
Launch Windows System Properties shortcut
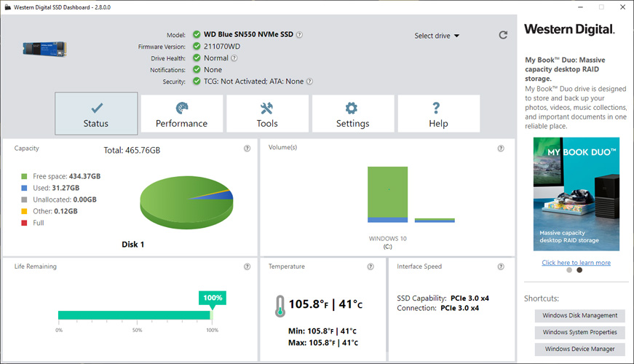pyautogui.click(x=580, y=332)
